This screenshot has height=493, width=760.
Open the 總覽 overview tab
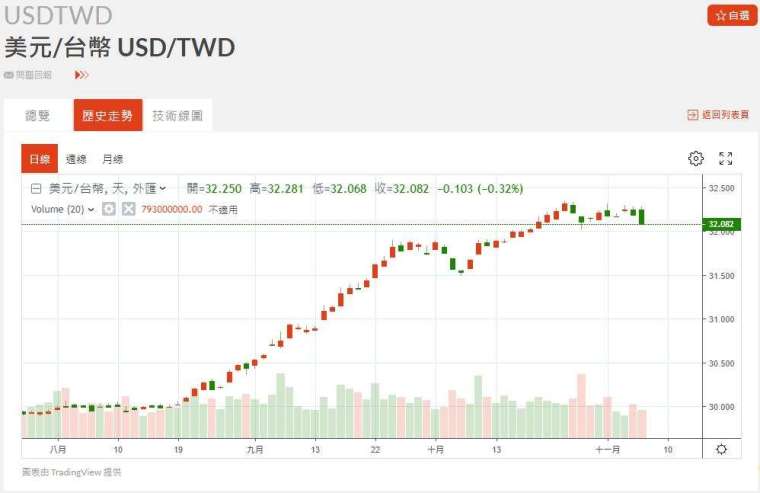[x=38, y=115]
